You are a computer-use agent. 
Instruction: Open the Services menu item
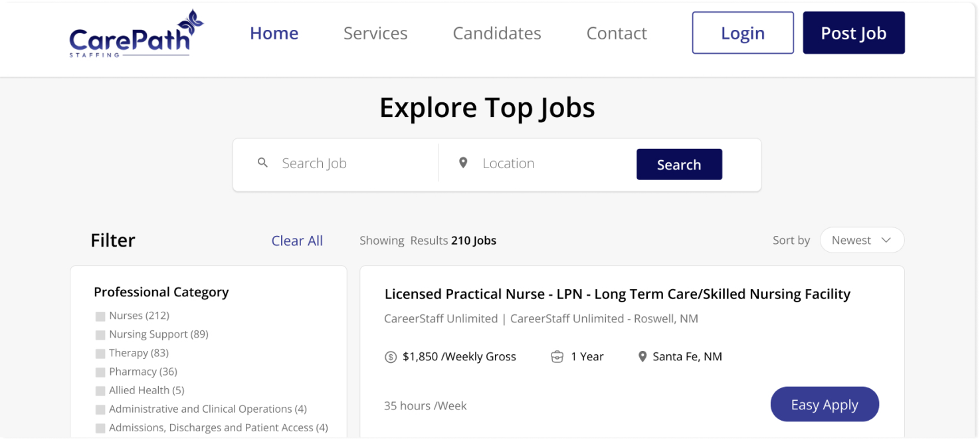pos(375,33)
